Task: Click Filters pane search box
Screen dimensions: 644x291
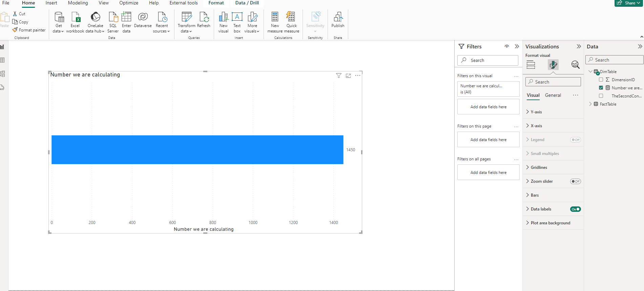Action: [x=488, y=60]
